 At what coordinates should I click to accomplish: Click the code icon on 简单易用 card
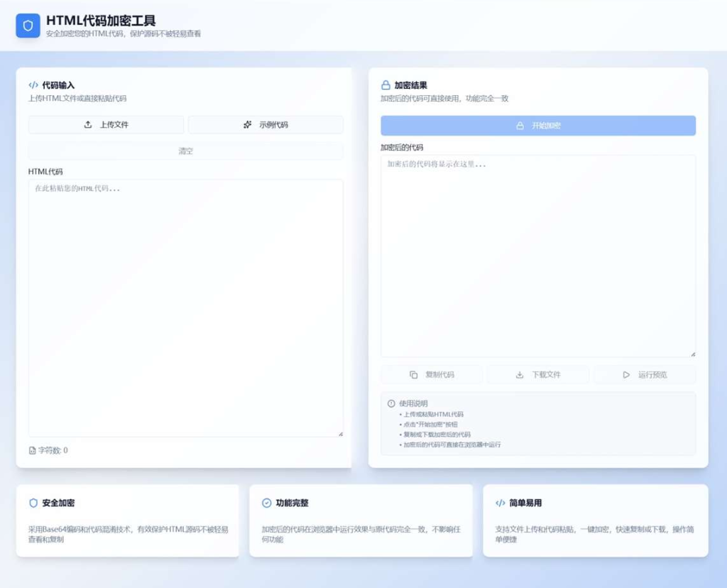tap(501, 503)
